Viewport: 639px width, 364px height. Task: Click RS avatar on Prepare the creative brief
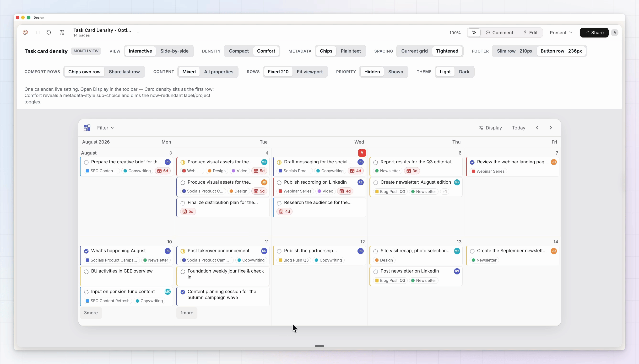point(168,162)
